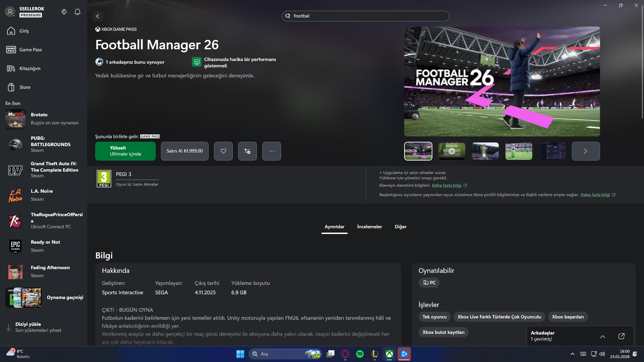Click the Sports Interactive developer name
The width and height of the screenshot is (644, 362).
tap(122, 293)
